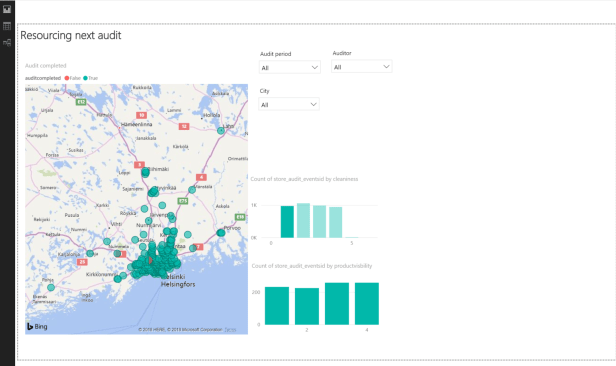Screen dimensions: 616x366
Task: Open the Relationships model view icon
Action: (x=7, y=42)
